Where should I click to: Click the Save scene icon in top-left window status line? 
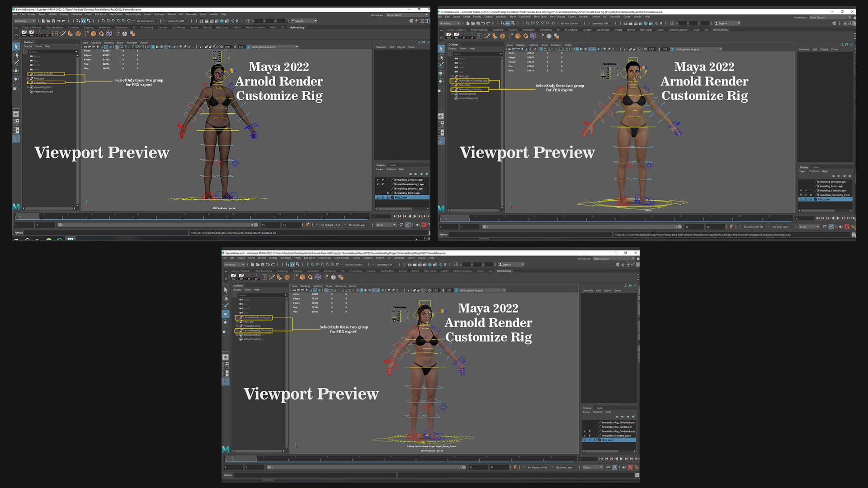point(53,21)
